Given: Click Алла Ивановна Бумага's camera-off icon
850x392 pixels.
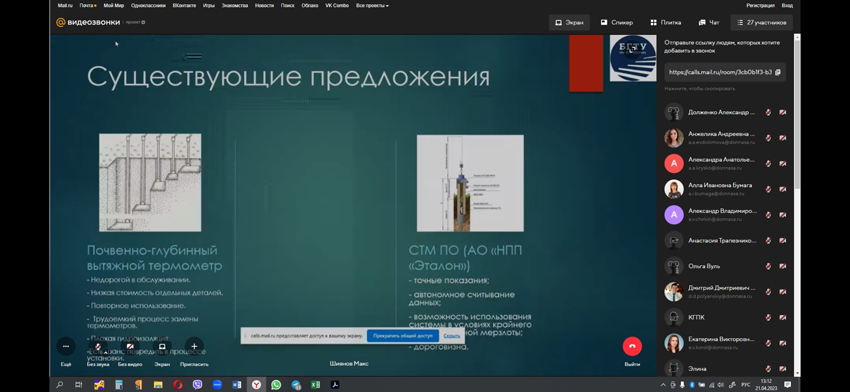Looking at the screenshot, I should coord(783,189).
